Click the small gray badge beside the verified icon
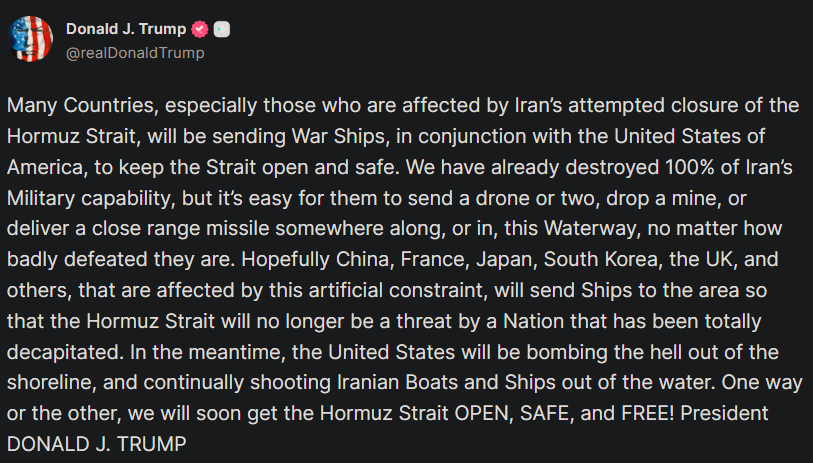 (x=222, y=29)
